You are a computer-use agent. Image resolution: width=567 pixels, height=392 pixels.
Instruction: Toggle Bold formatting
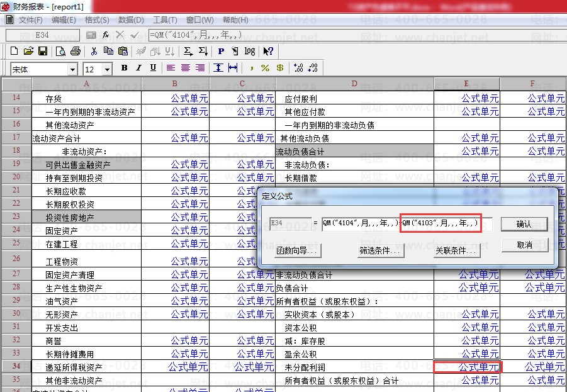point(124,68)
